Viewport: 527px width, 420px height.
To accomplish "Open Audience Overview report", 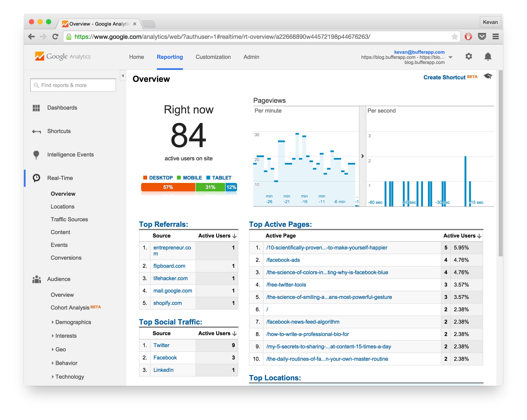I will point(62,295).
